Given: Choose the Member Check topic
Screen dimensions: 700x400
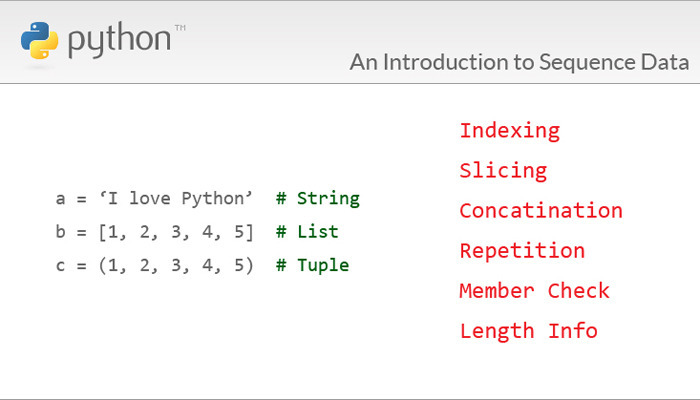Looking at the screenshot, I should 534,291.
